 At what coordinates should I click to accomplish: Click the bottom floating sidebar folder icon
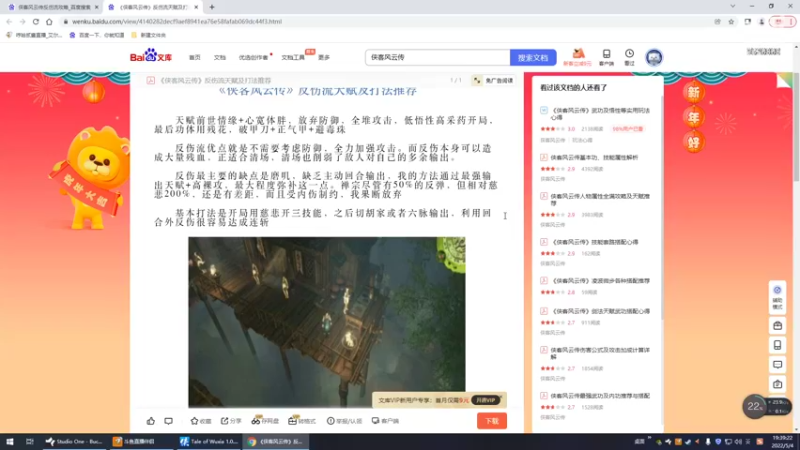click(777, 384)
